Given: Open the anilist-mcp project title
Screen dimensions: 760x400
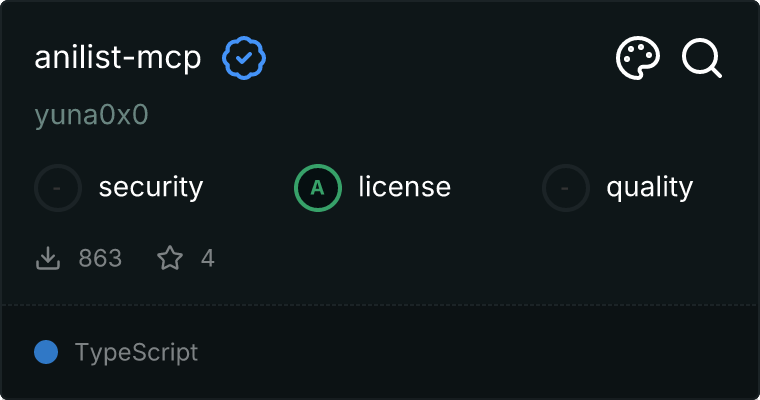Looking at the screenshot, I should click(118, 59).
